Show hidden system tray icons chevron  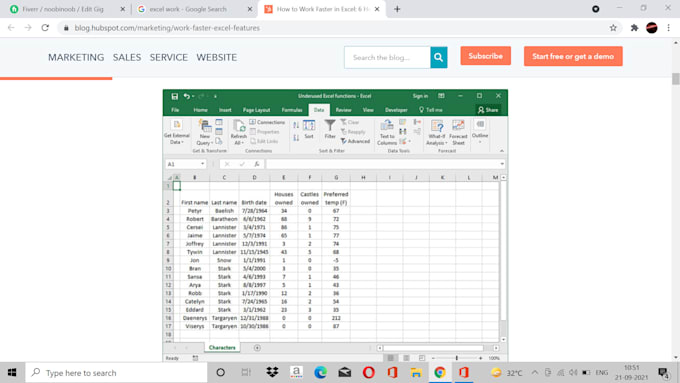pos(535,373)
